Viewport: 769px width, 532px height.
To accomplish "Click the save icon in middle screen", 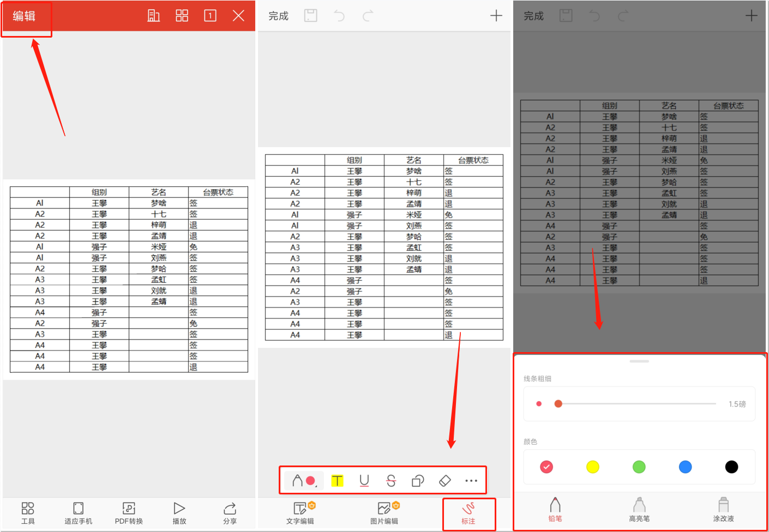I will [x=311, y=16].
